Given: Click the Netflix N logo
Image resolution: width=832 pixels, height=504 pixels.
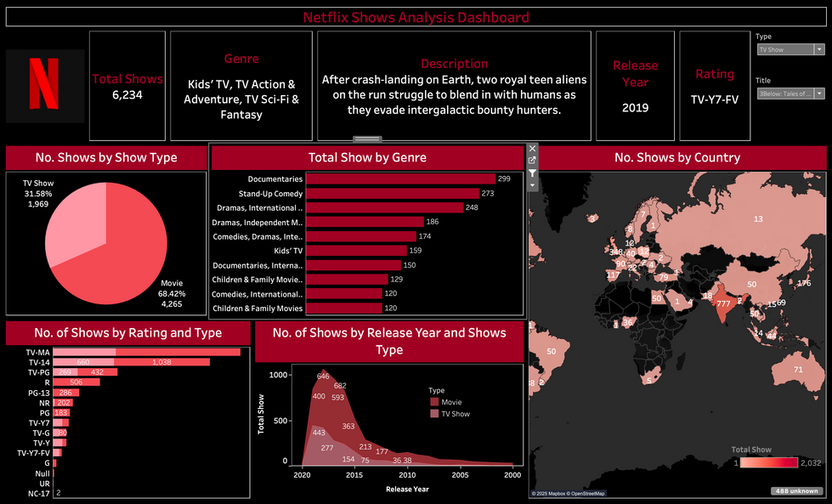Looking at the screenshot, I should pos(44,84).
